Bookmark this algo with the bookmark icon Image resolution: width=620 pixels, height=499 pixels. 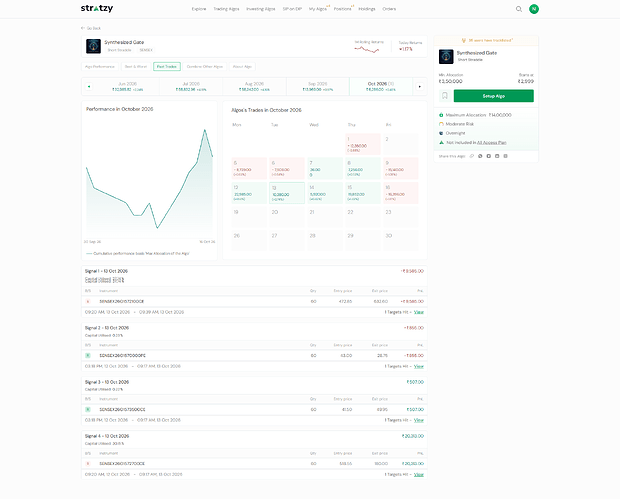[x=445, y=96]
